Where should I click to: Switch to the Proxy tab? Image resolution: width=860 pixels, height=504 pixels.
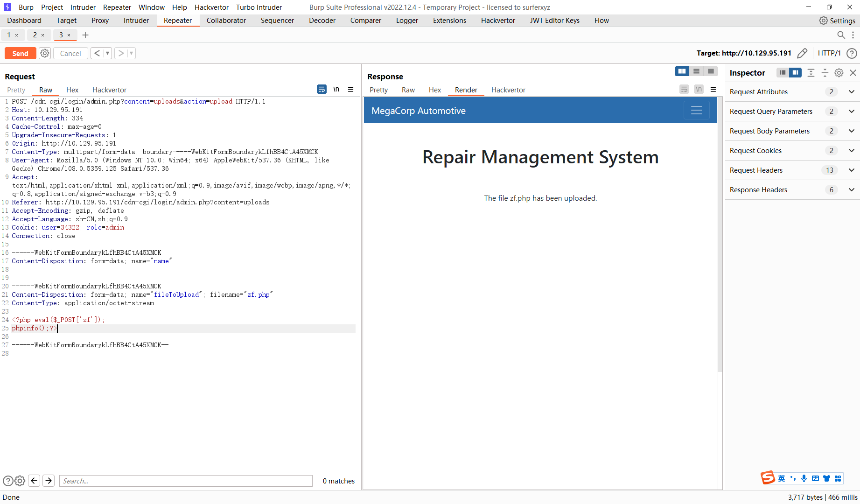100,21
